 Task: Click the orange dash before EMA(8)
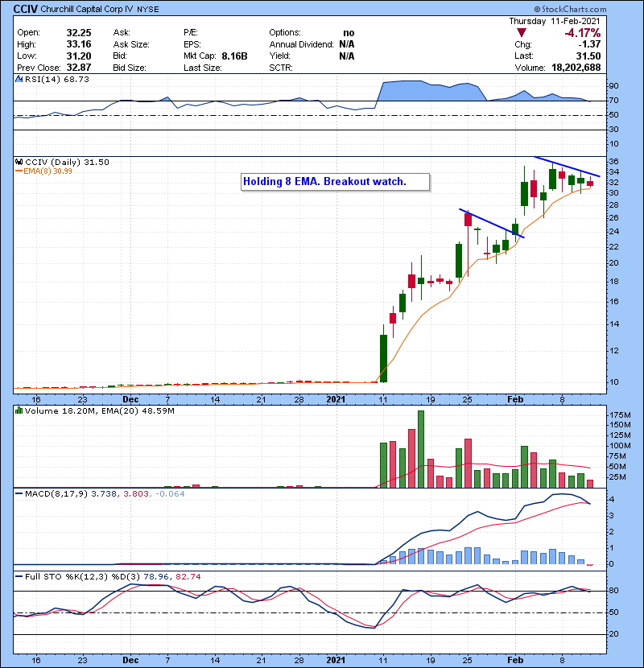[x=19, y=171]
